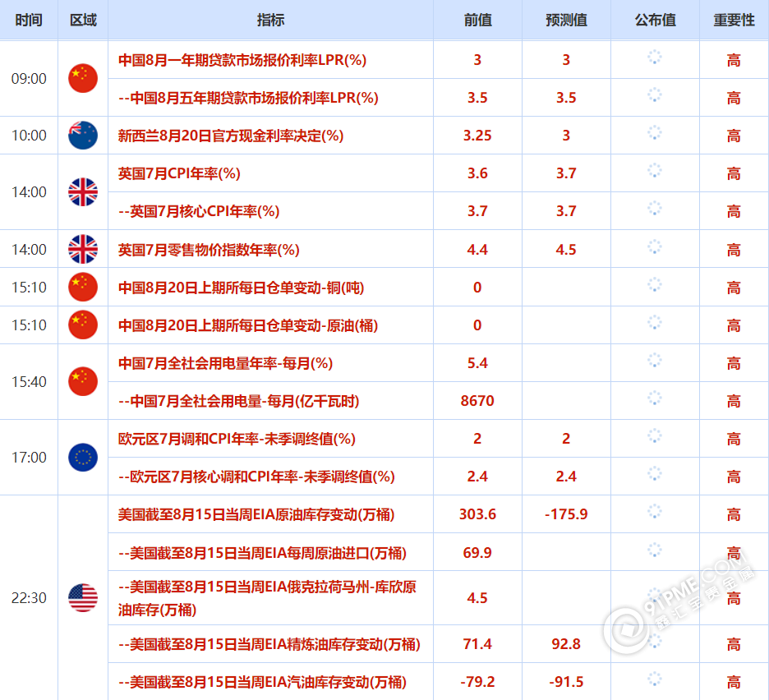Click loading spinner for EIA汽油库存变动 row

[655, 679]
